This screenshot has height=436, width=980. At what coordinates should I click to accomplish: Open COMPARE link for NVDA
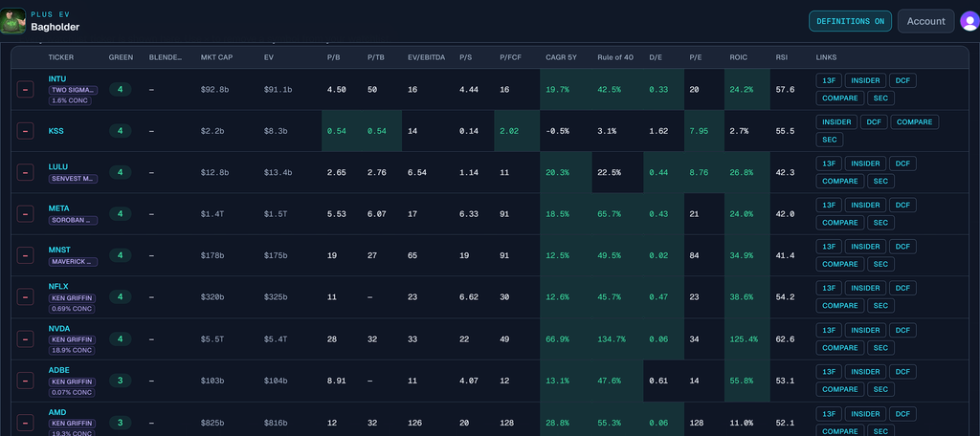(x=840, y=348)
